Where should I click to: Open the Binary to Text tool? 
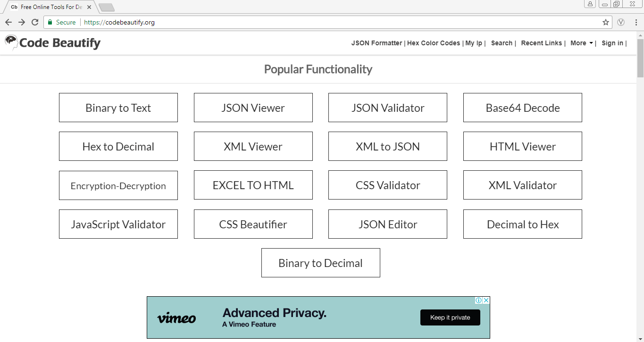pyautogui.click(x=118, y=108)
